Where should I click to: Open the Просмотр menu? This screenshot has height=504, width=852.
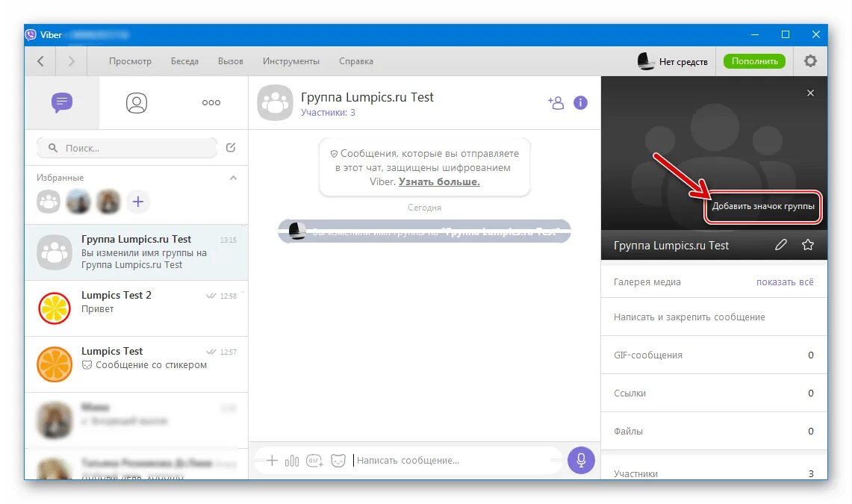coord(130,60)
